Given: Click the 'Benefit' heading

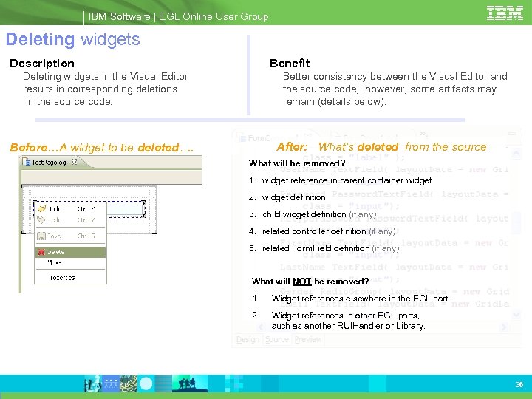Looking at the screenshot, I should pyautogui.click(x=290, y=64).
